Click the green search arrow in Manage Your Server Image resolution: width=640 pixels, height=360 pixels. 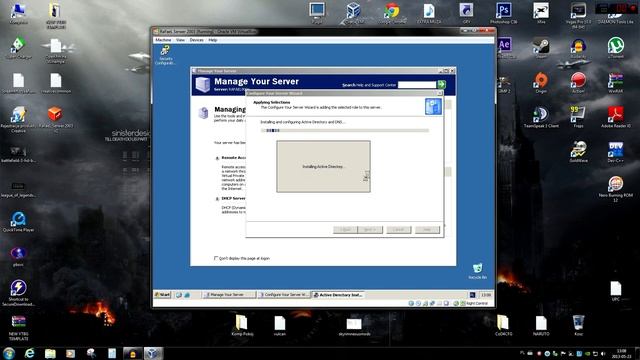(442, 84)
